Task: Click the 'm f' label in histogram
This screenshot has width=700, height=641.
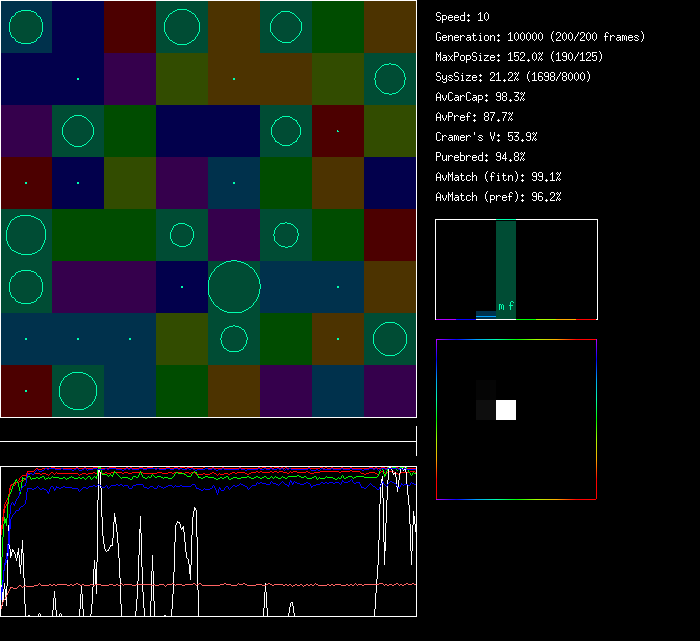Action: (506, 306)
